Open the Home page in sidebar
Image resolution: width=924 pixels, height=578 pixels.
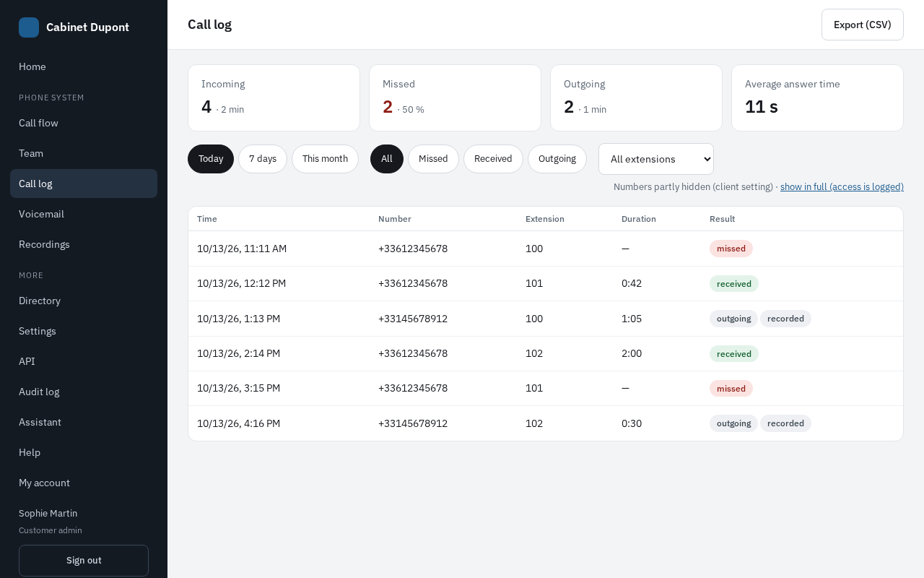pyautogui.click(x=84, y=66)
